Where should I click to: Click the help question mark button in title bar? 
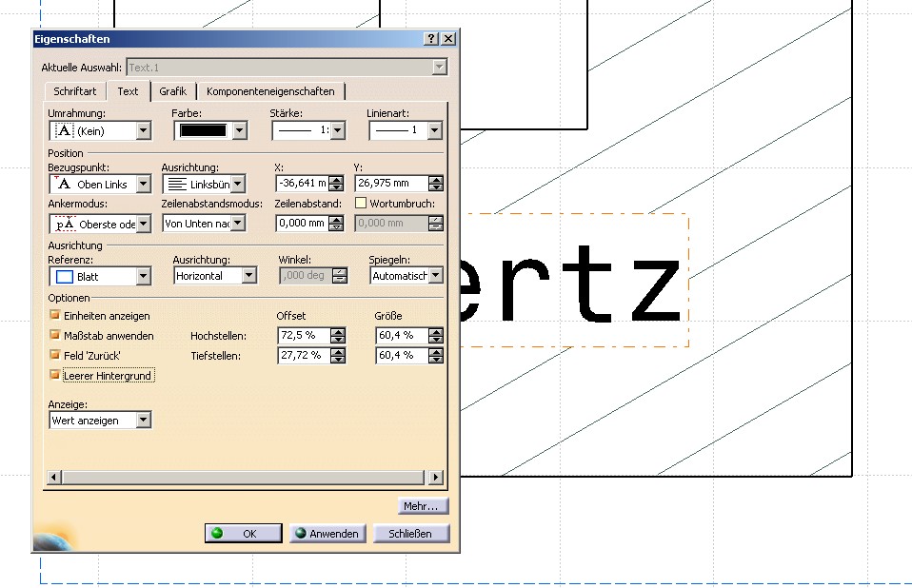tap(431, 39)
